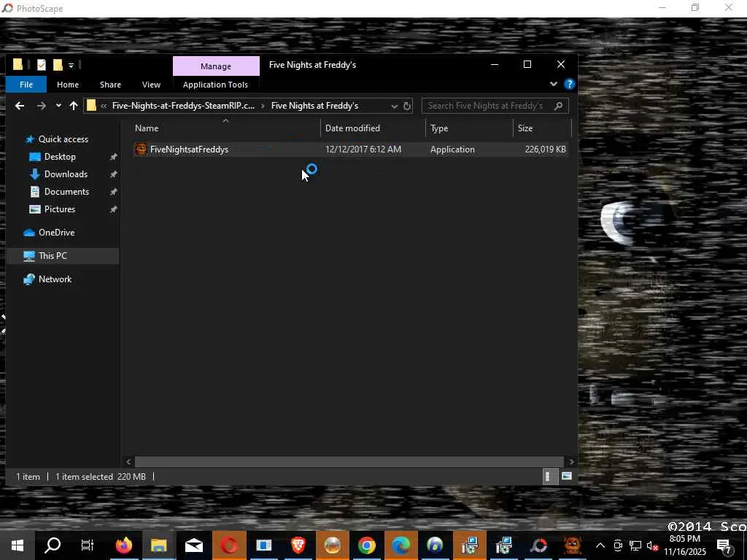Open the Windows Start menu
The width and height of the screenshot is (747, 560).
point(18,545)
